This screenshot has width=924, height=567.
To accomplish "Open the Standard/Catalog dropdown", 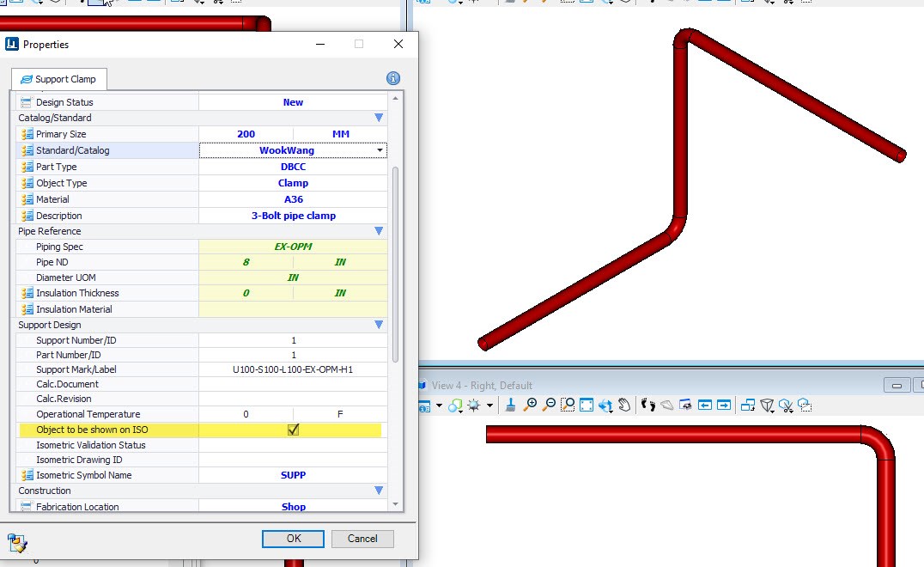I will pos(380,150).
